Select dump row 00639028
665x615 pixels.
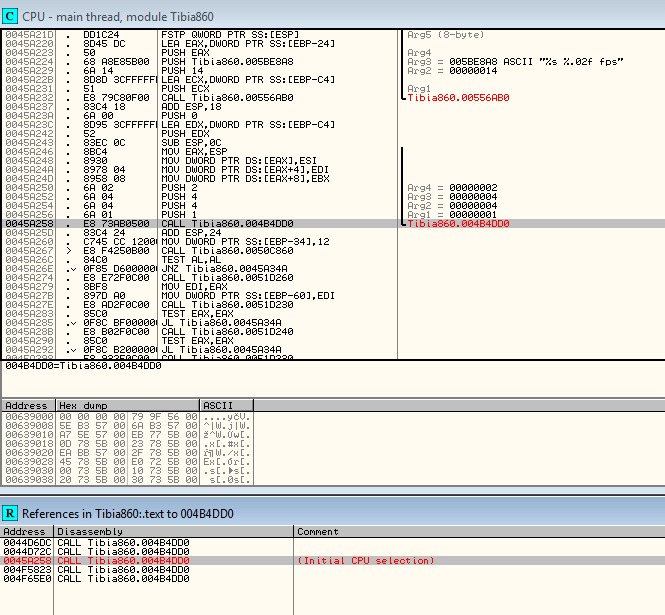127,461
